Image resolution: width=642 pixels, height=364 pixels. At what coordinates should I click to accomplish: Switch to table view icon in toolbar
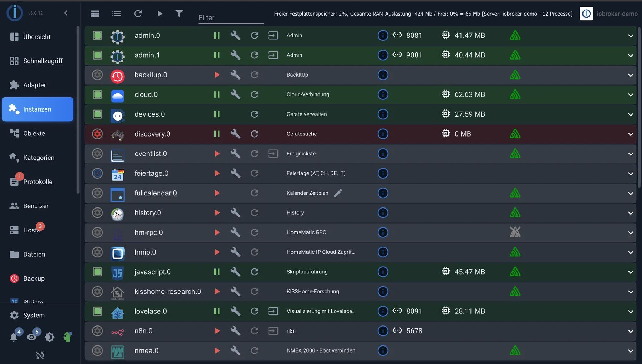(x=95, y=14)
